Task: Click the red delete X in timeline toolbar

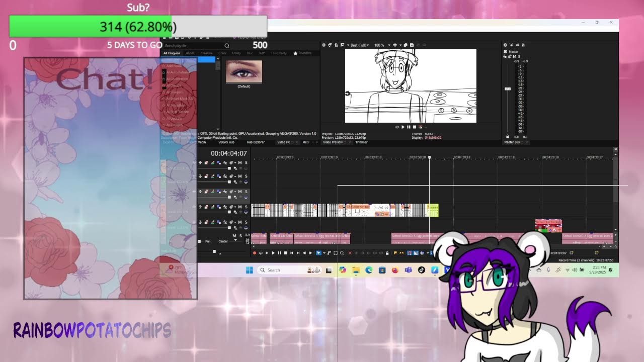Action: (x=350, y=253)
